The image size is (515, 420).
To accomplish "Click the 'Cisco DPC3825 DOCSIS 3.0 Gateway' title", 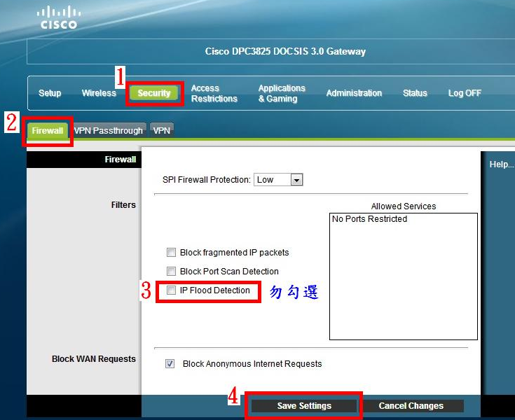I will coord(285,52).
